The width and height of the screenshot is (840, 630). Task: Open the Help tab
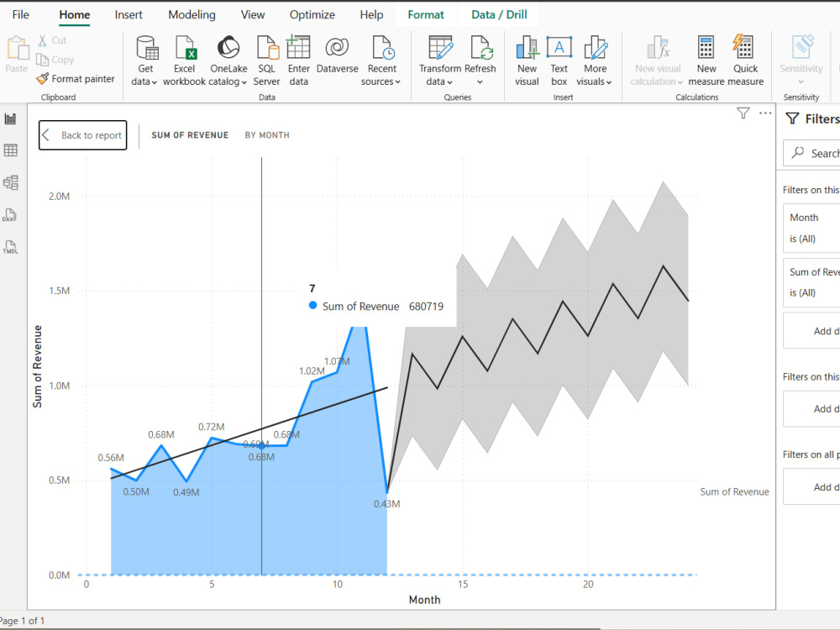[371, 14]
